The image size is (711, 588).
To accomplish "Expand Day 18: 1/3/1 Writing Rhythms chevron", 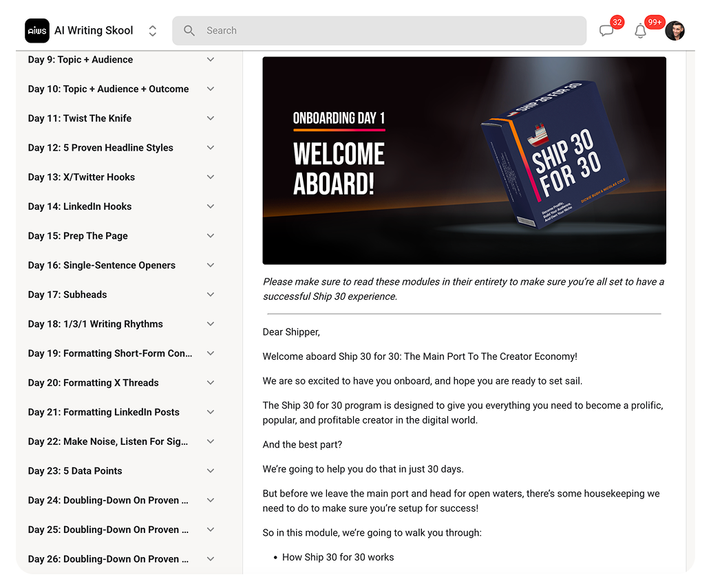I will pyautogui.click(x=211, y=324).
